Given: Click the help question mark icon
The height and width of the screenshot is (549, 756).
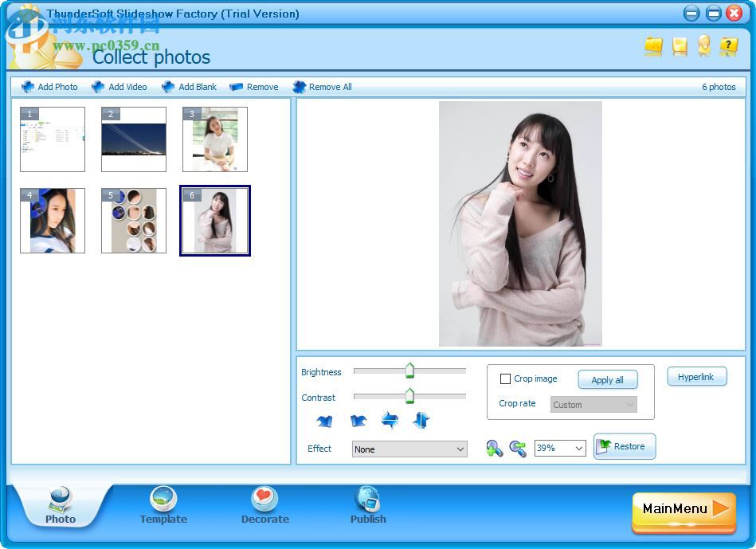Looking at the screenshot, I should pos(727,47).
